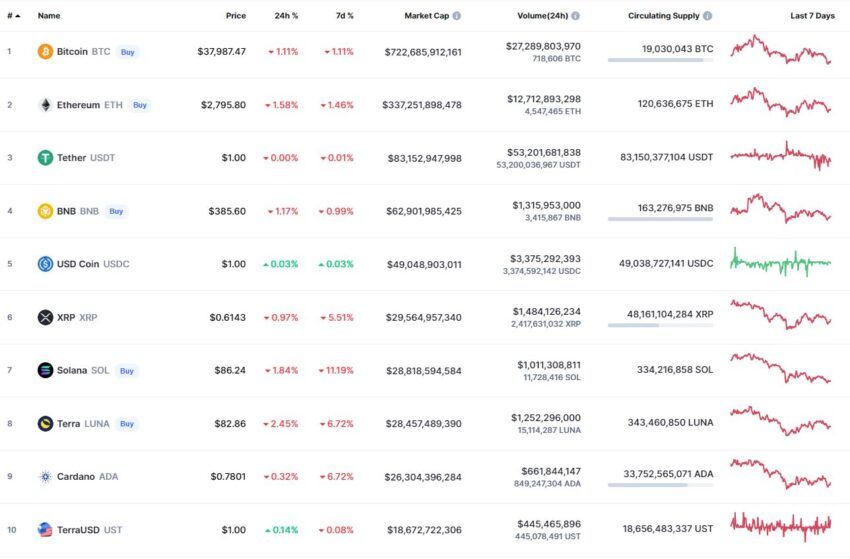Click the Ethereum diamond logo icon

click(45, 105)
